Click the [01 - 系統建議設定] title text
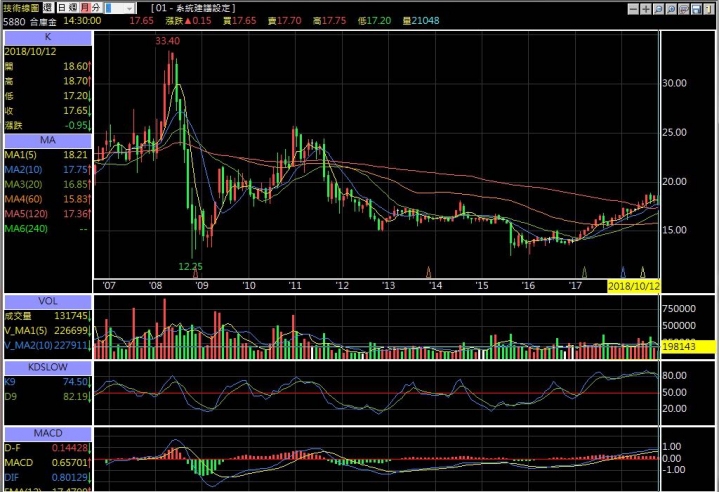Screen dimensions: 720x492 [x=193, y=8]
